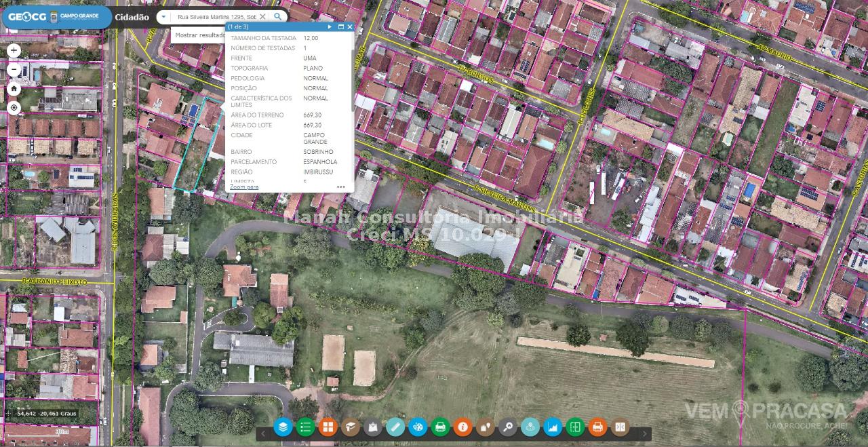
Task: Open the gray magnifier query widget
Action: 508,427
